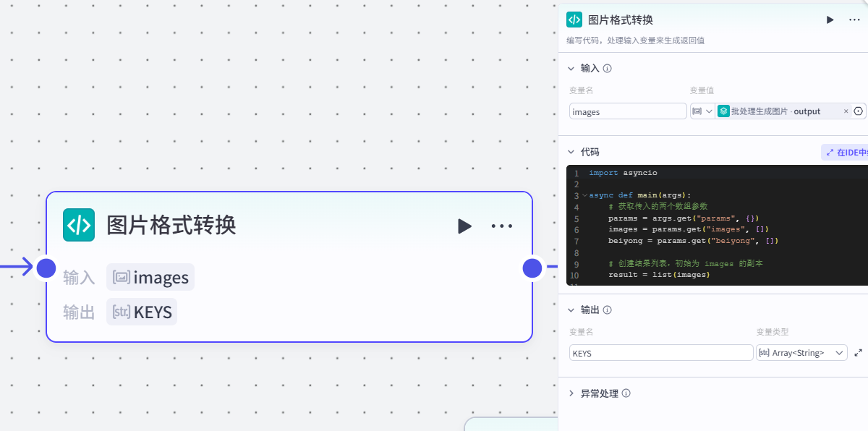
Task: Click the 图片格式转换 title on the canvas node
Action: tap(171, 225)
